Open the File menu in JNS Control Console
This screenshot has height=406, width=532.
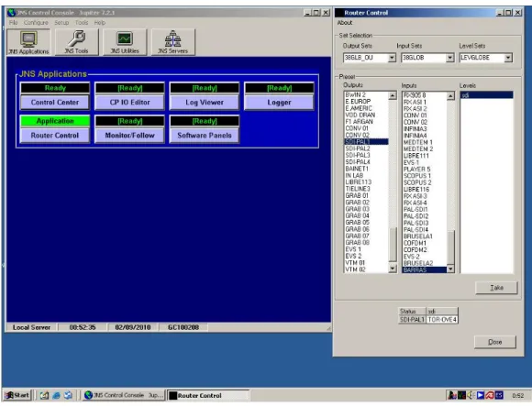pos(13,23)
